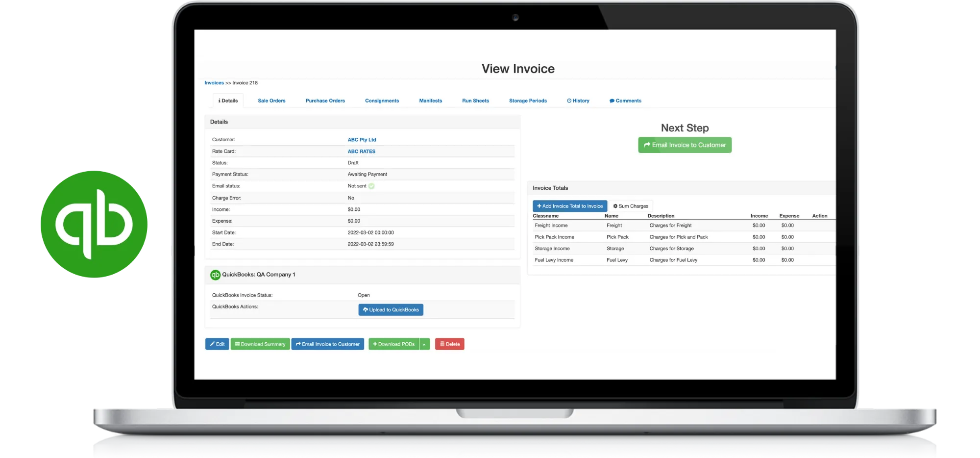
Task: Click the Download Summary spreadsheet icon
Action: [238, 344]
